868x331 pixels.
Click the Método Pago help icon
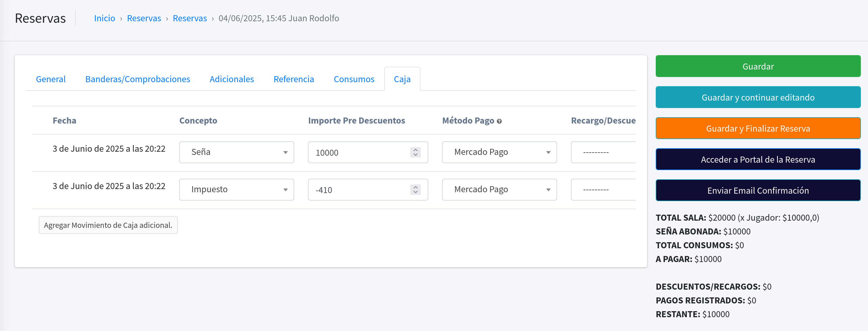point(499,121)
